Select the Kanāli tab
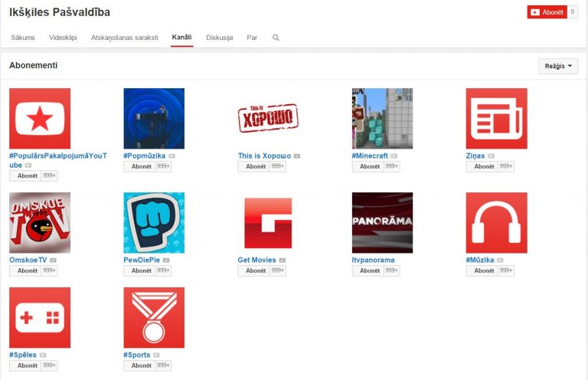Screen dimensions: 588x380 (x=182, y=37)
